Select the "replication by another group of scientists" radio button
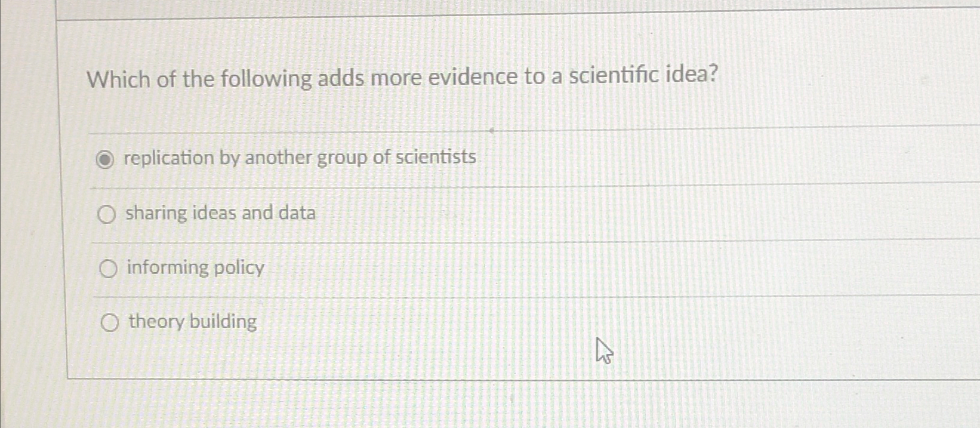Viewport: 980px width, 428px height. (x=106, y=159)
